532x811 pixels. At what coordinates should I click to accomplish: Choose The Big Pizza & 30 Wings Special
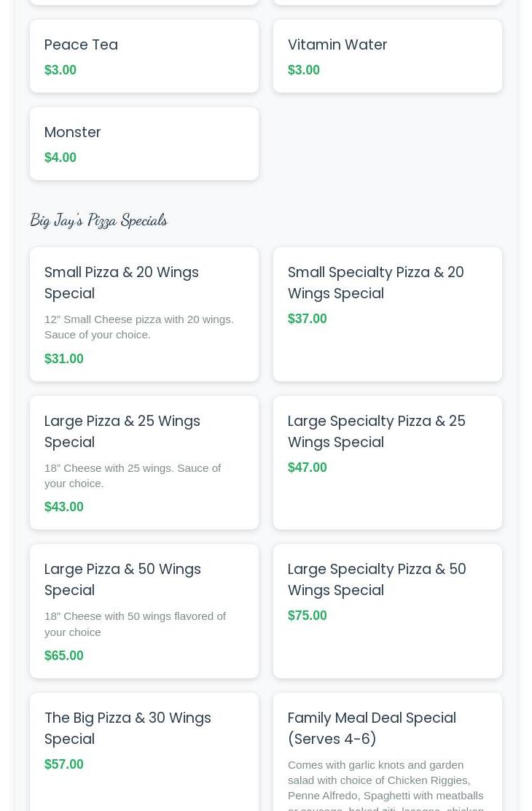pyautogui.click(x=128, y=728)
